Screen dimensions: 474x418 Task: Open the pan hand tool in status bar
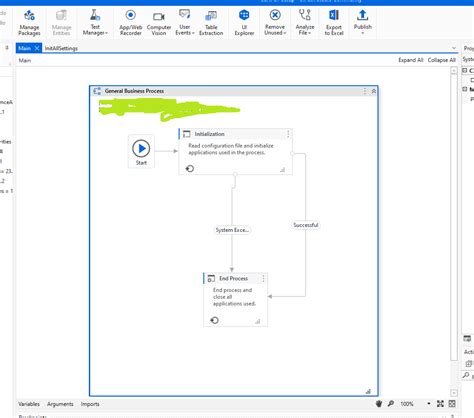[x=379, y=404]
